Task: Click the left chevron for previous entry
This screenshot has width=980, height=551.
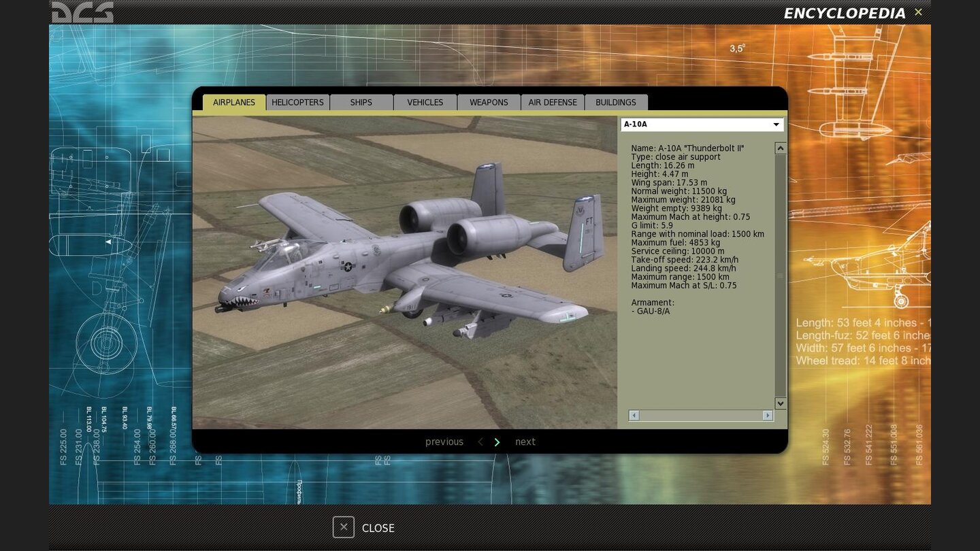Action: [480, 442]
